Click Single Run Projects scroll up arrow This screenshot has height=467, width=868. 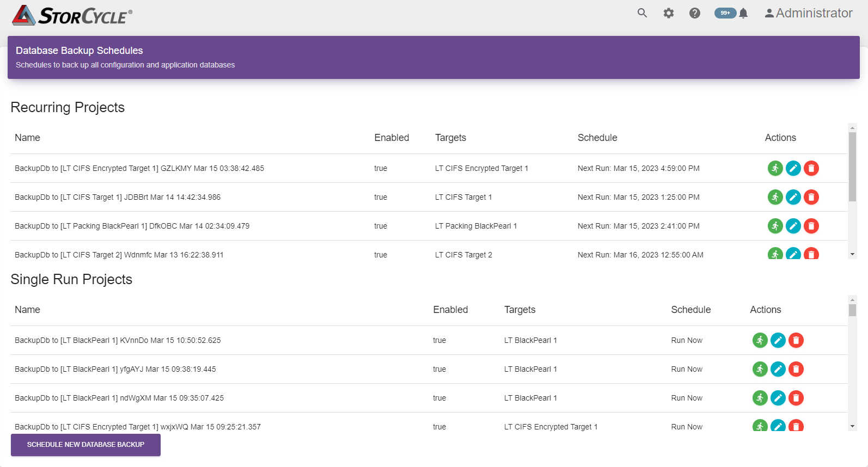click(x=852, y=299)
